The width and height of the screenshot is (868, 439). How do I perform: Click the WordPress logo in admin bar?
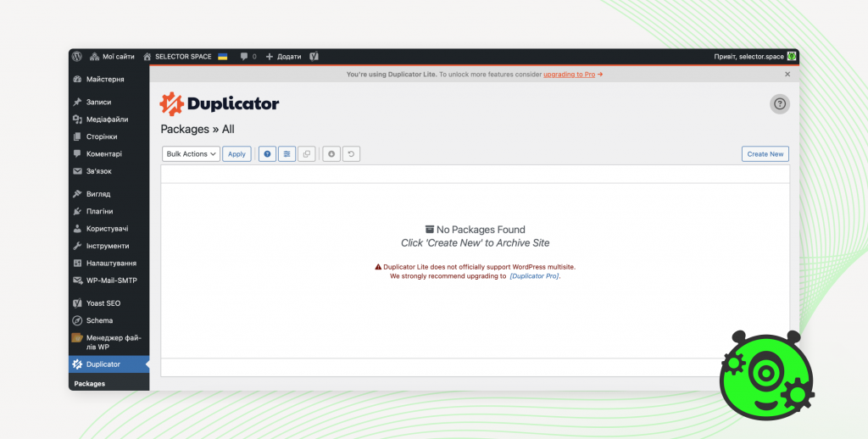click(77, 57)
